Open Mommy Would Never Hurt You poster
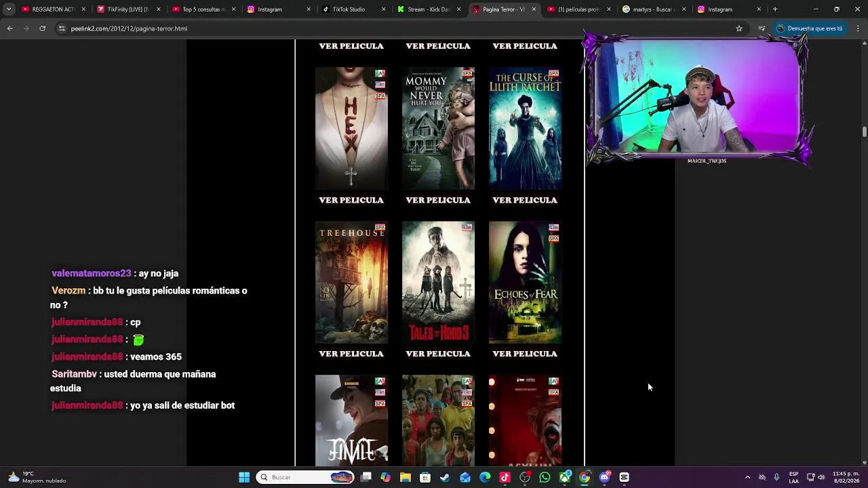The width and height of the screenshot is (868, 488). pos(438,128)
